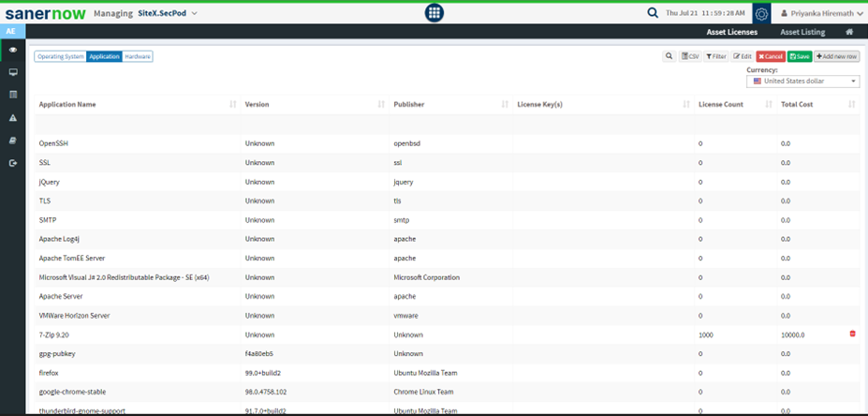
Task: Open the Asset Licenses page
Action: (732, 32)
